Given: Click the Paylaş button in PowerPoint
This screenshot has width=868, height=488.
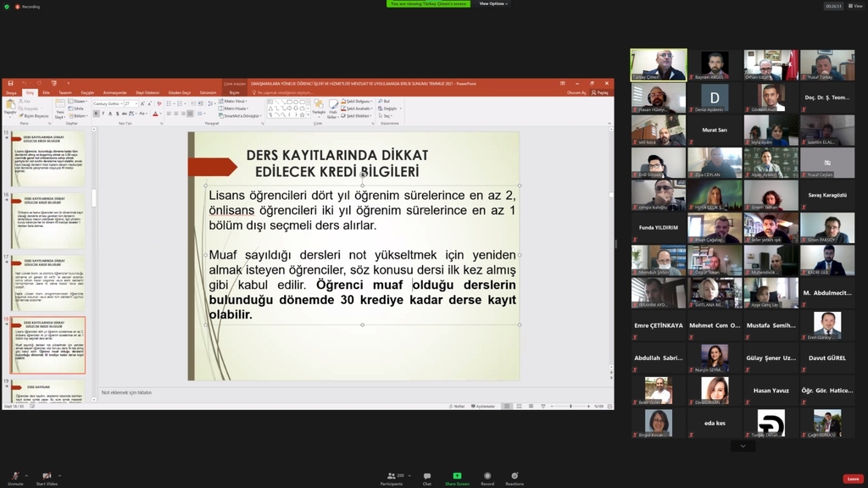Looking at the screenshot, I should coord(601,92).
